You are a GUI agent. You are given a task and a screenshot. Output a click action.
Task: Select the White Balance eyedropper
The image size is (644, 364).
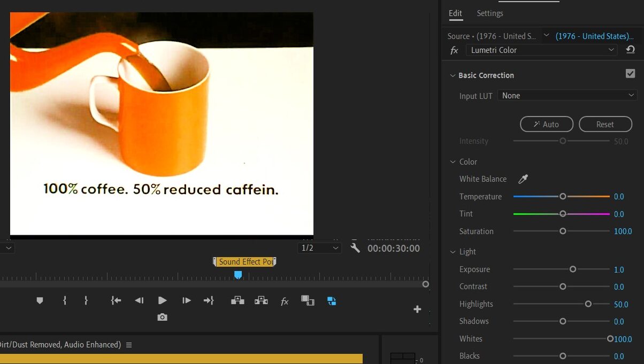coord(523,179)
